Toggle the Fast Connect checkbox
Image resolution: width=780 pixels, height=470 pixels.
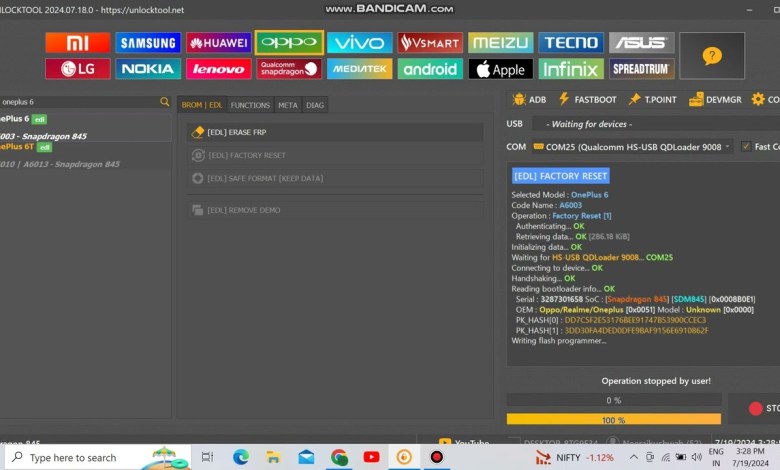[745, 146]
